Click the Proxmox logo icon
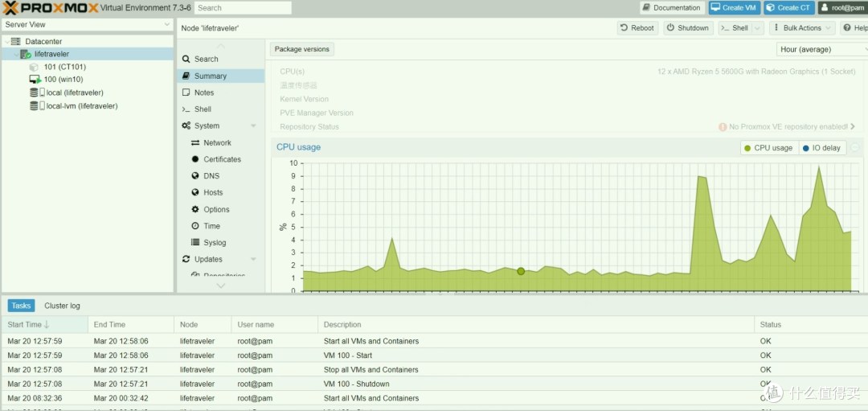This screenshot has height=411, width=868. point(10,8)
